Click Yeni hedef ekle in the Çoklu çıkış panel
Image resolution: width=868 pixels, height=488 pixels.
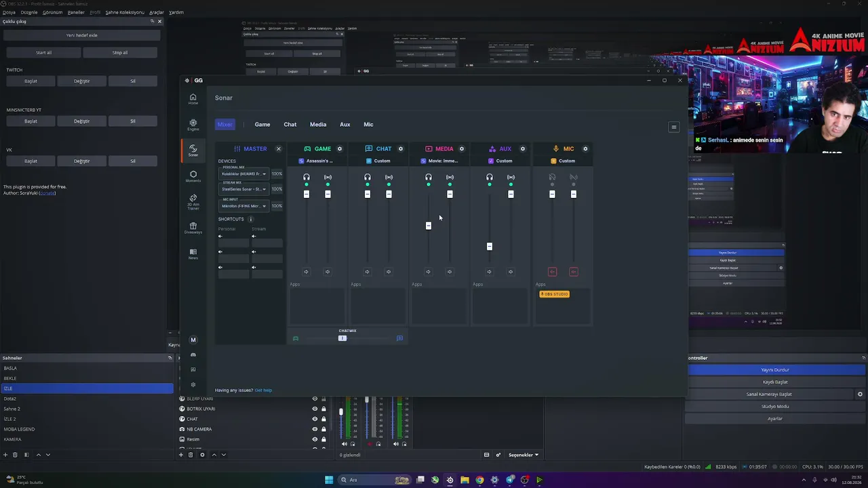click(x=81, y=35)
